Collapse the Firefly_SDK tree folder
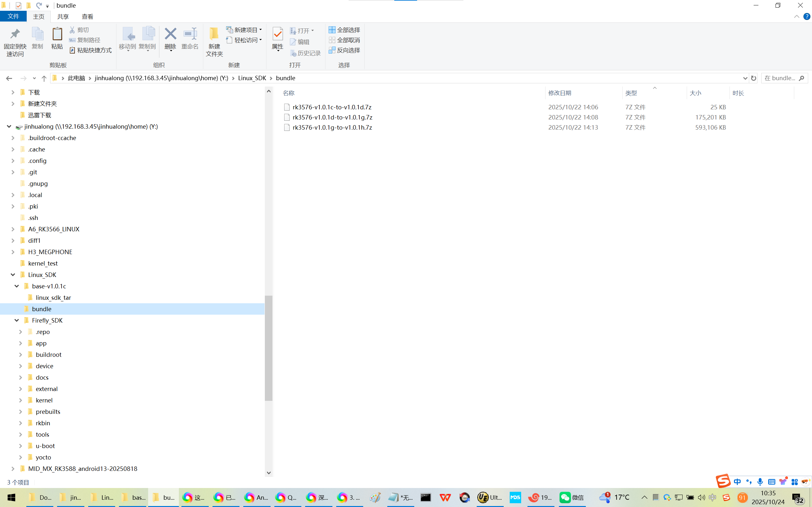 pyautogui.click(x=16, y=320)
